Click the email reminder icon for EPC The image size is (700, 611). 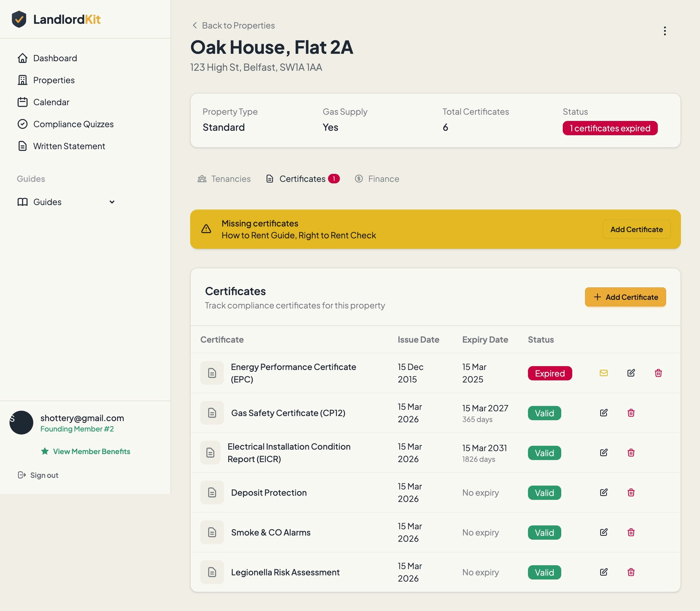[603, 373]
